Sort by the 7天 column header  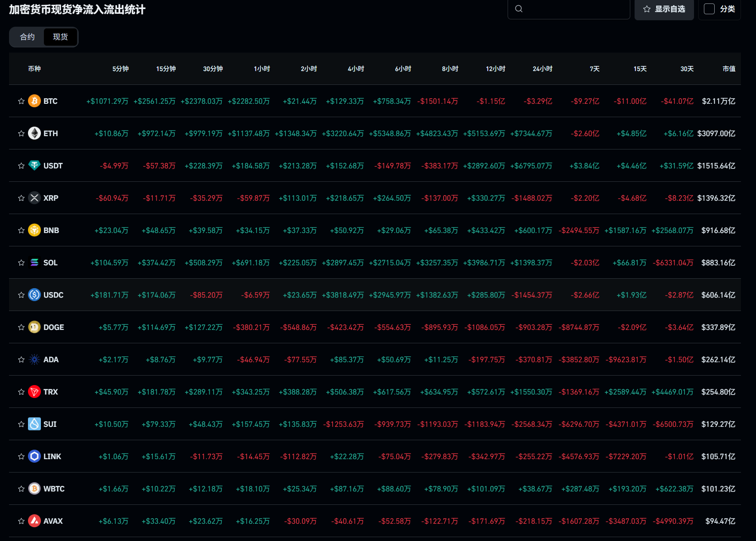pos(595,69)
